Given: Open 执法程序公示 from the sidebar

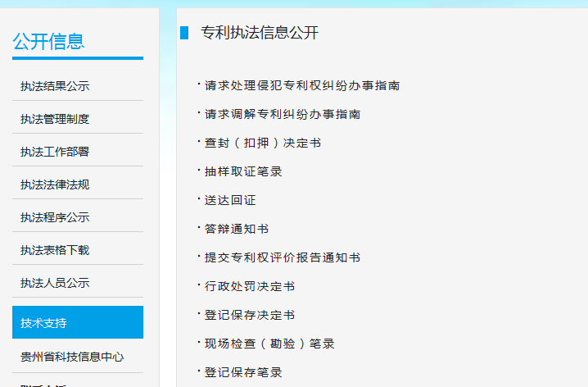Looking at the screenshot, I should [55, 217].
